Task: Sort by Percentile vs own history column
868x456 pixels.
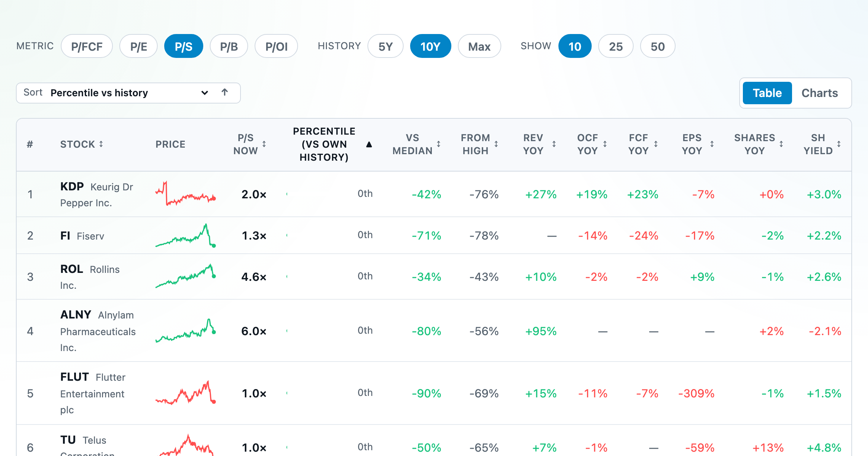Action: click(332, 144)
